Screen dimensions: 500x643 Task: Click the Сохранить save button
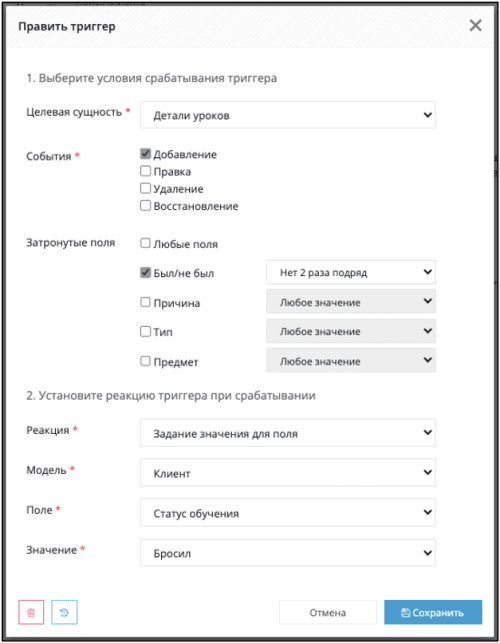coord(433,612)
